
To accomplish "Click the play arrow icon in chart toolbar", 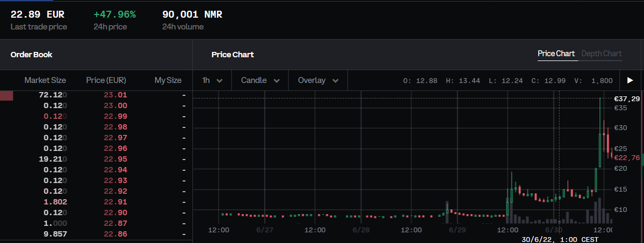I will tap(630, 80).
